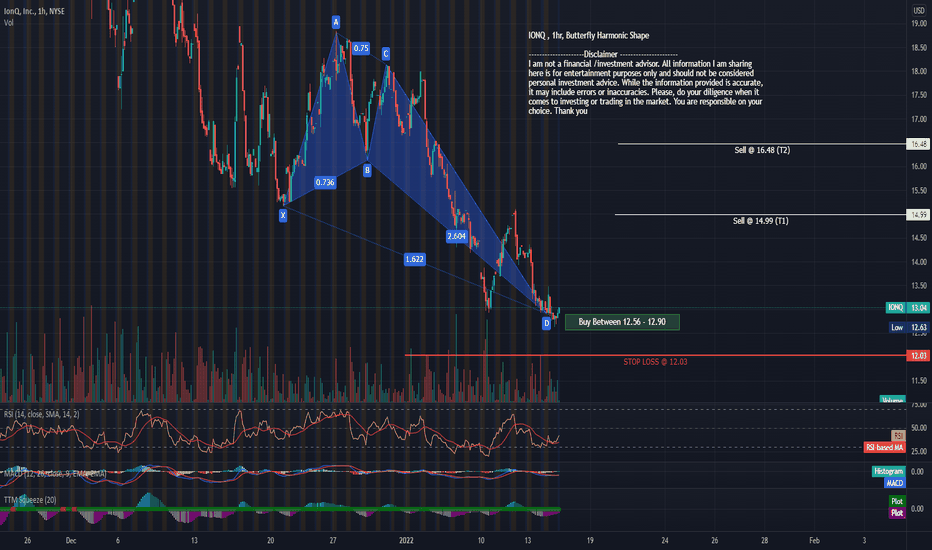
Task: Click the Low price label tag
Action: click(x=897, y=327)
